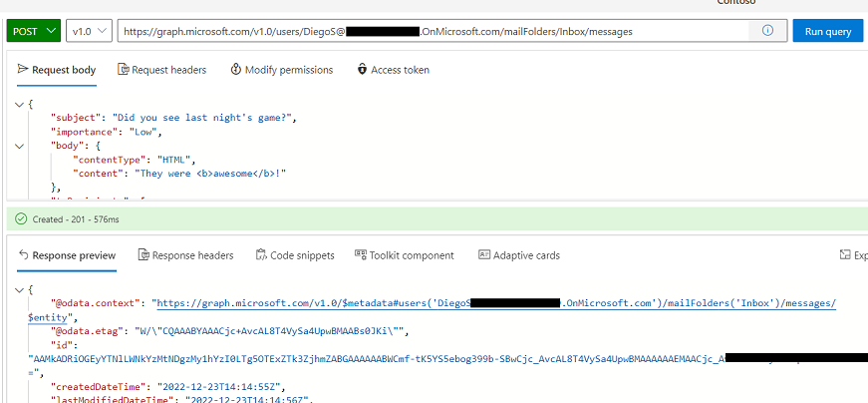
Task: Click the Access token lock icon
Action: (x=362, y=69)
